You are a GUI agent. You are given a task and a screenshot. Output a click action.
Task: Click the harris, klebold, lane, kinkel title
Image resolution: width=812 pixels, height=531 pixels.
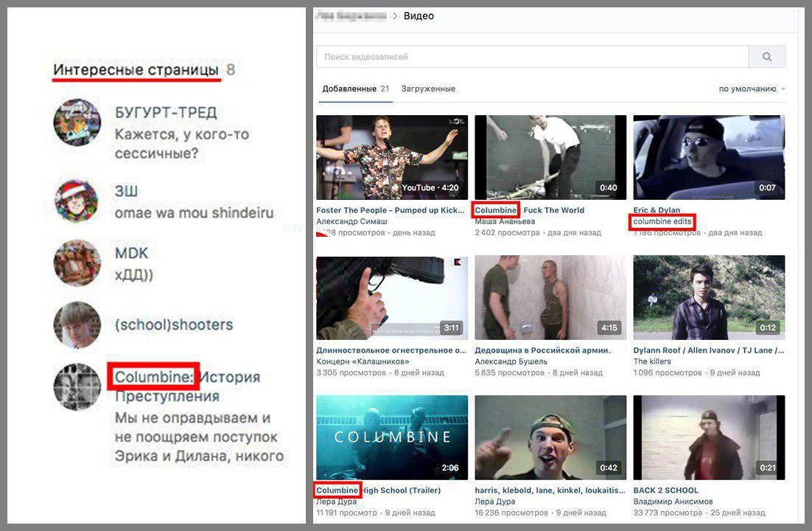(550, 490)
